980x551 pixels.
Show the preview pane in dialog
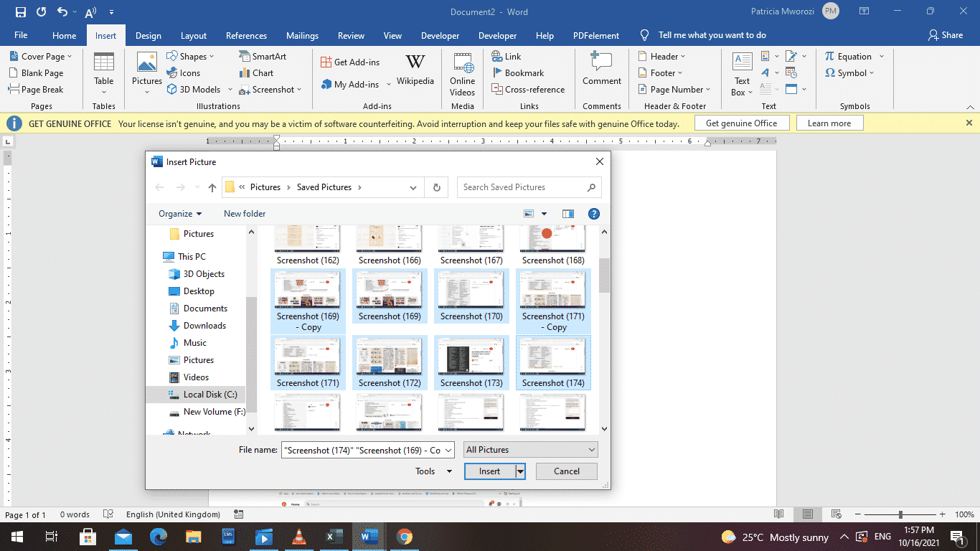point(568,214)
